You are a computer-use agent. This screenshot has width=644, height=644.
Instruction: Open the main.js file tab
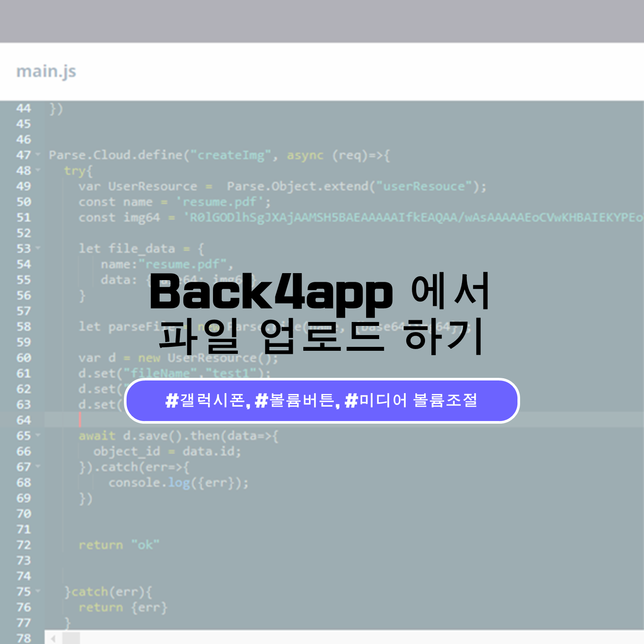tap(46, 71)
